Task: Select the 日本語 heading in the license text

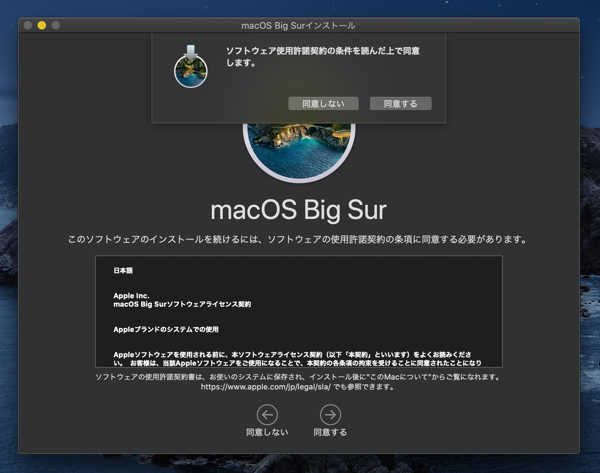Action: click(x=123, y=271)
